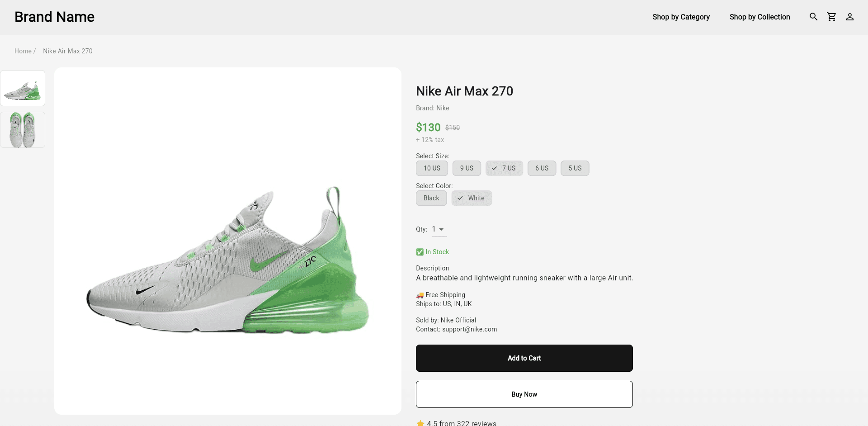Show the top-view pair thumbnail
The height and width of the screenshot is (426, 868).
pos(23,130)
